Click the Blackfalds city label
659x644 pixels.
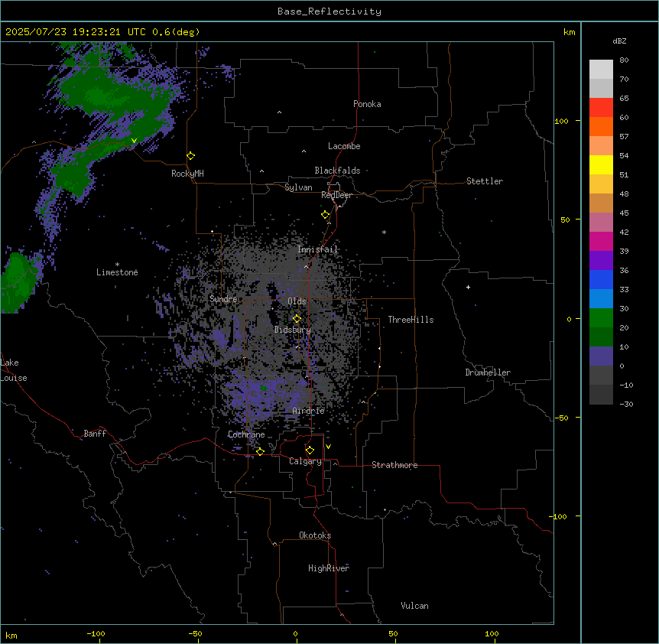coord(337,171)
